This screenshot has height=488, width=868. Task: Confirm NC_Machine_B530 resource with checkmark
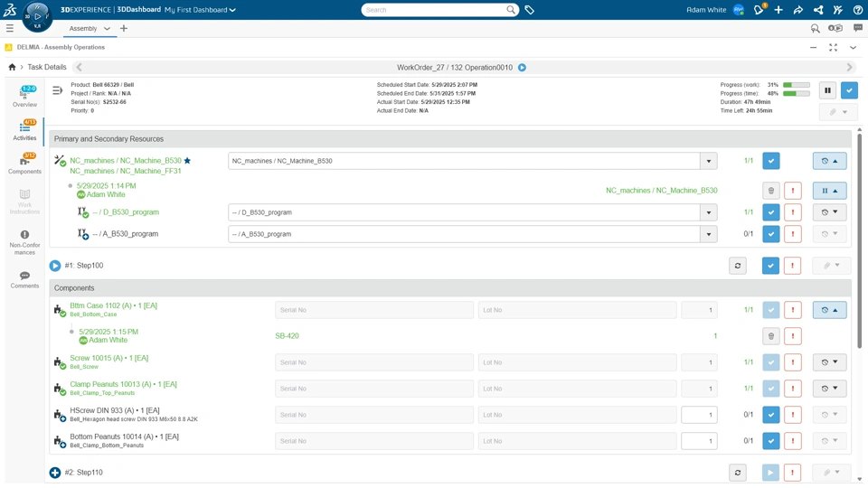(770, 161)
